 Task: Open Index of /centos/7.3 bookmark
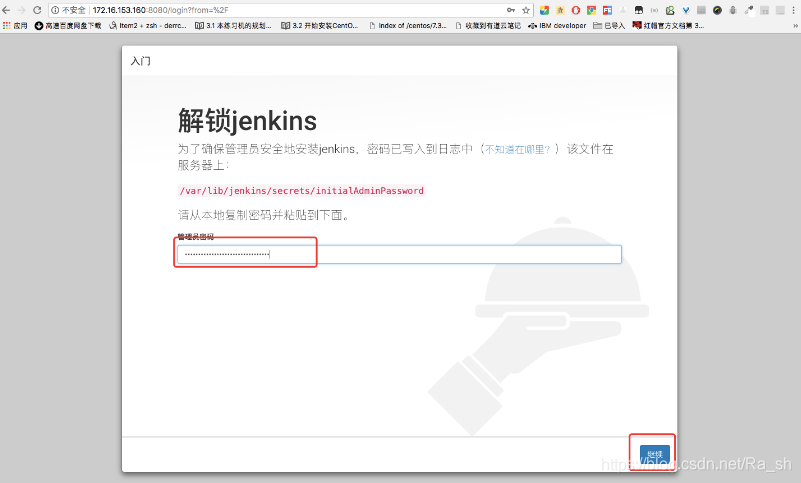[408, 26]
